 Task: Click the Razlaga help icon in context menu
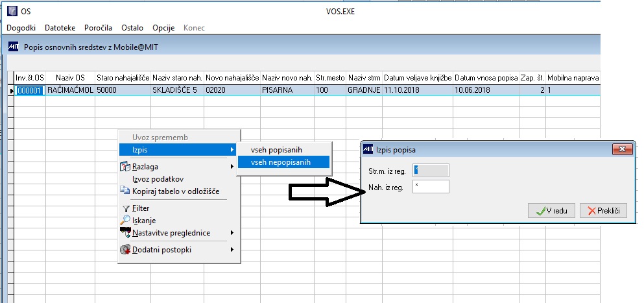pos(125,167)
